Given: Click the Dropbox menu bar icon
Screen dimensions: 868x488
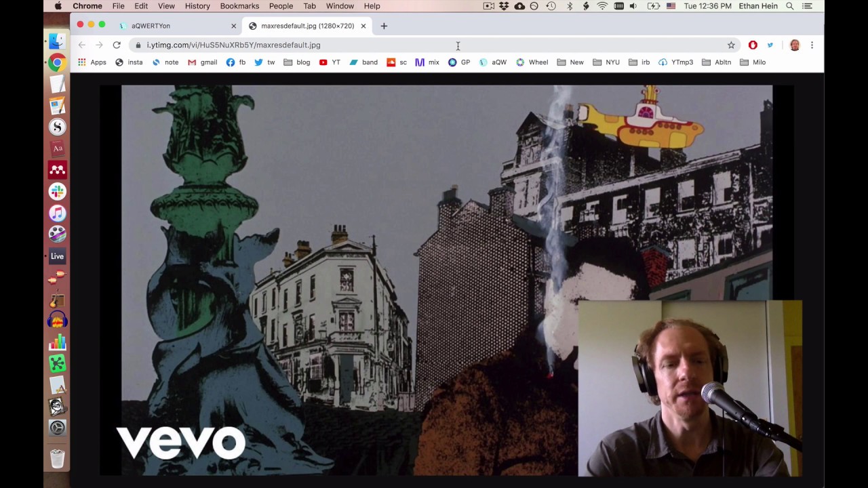Looking at the screenshot, I should coord(504,6).
